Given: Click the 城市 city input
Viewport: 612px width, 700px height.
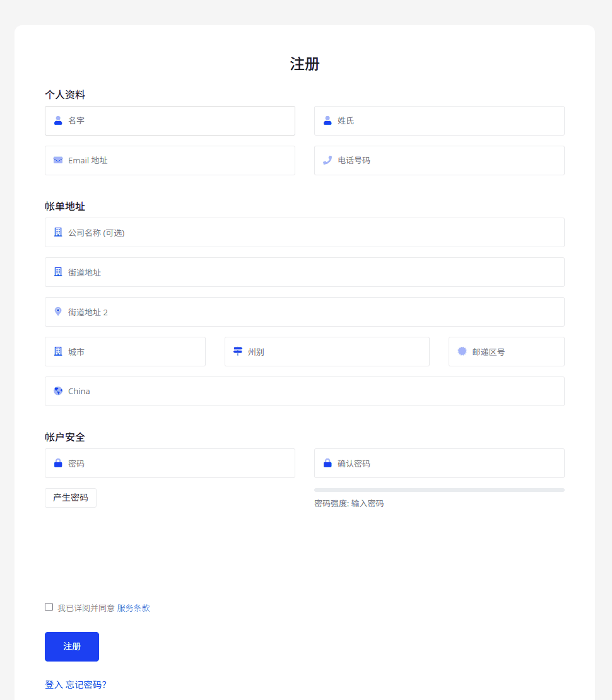Looking at the screenshot, I should (x=125, y=351).
